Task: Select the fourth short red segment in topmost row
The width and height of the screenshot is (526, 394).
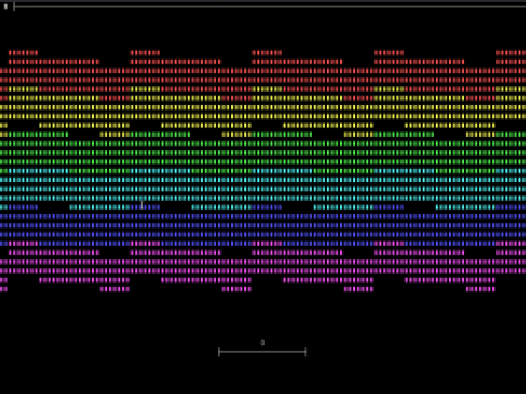Action: tap(389, 53)
